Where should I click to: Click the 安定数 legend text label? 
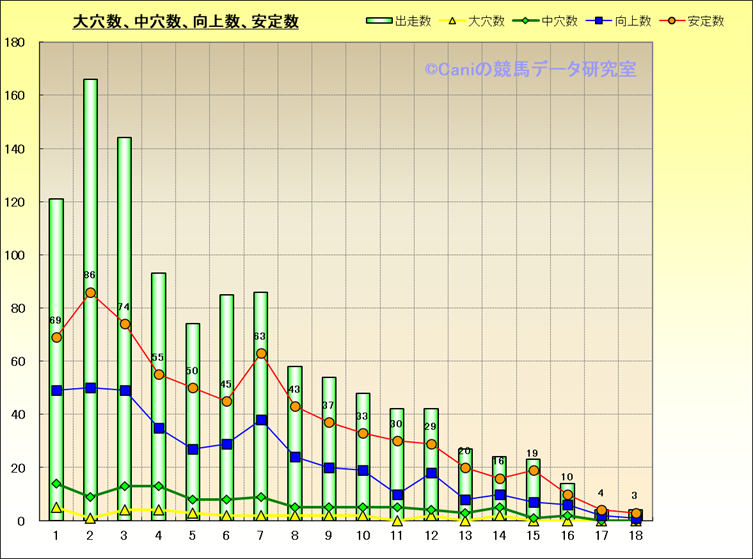point(706,21)
